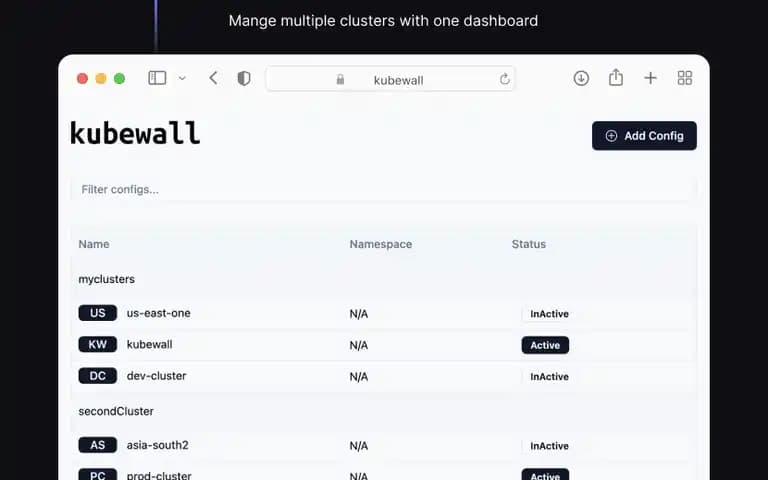Click the N/A namespace of asia-south2
This screenshot has width=768, height=480.
click(x=359, y=446)
